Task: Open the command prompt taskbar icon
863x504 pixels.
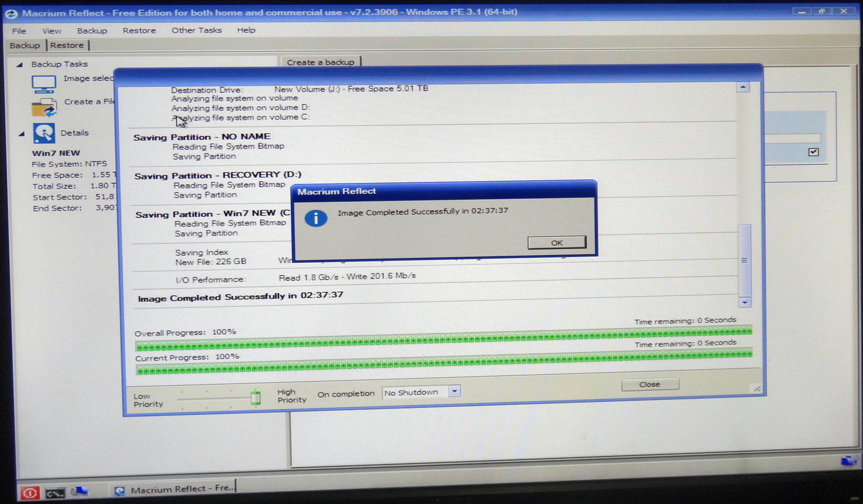Action: click(55, 493)
